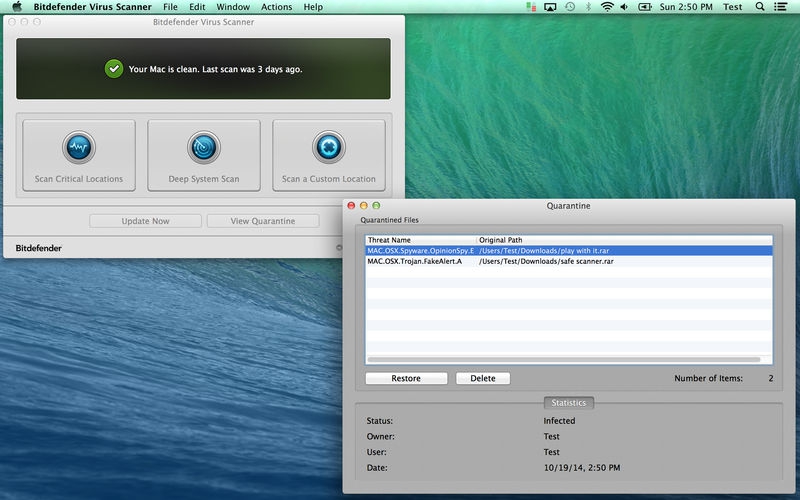Launch Deep System Scan
This screenshot has height=500, width=800.
[204, 155]
